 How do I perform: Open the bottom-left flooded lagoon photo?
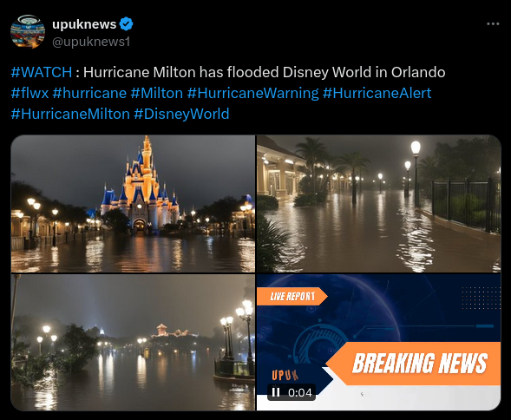coord(133,343)
